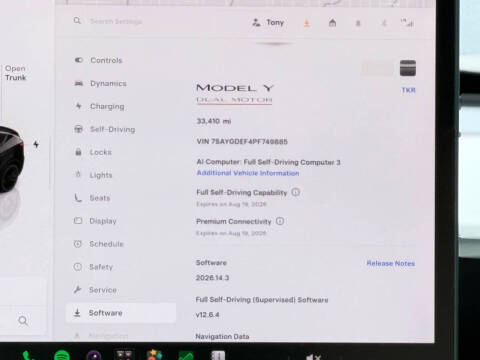Open the HomeLink garage icon
Screen dimensions: 480x360
click(332, 23)
